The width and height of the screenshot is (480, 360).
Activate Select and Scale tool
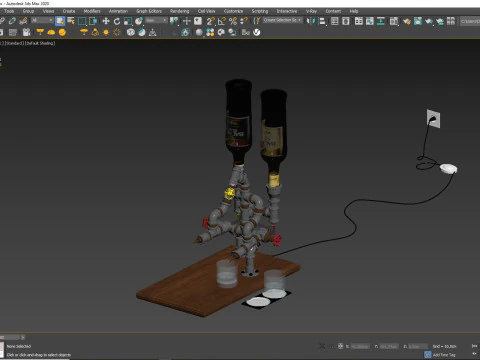click(x=128, y=21)
